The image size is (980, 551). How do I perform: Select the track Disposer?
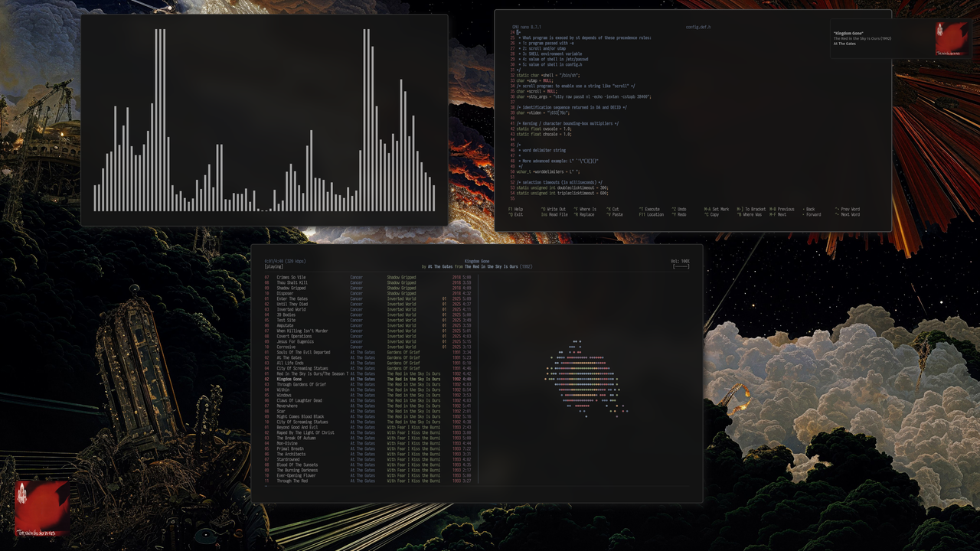tap(367, 293)
